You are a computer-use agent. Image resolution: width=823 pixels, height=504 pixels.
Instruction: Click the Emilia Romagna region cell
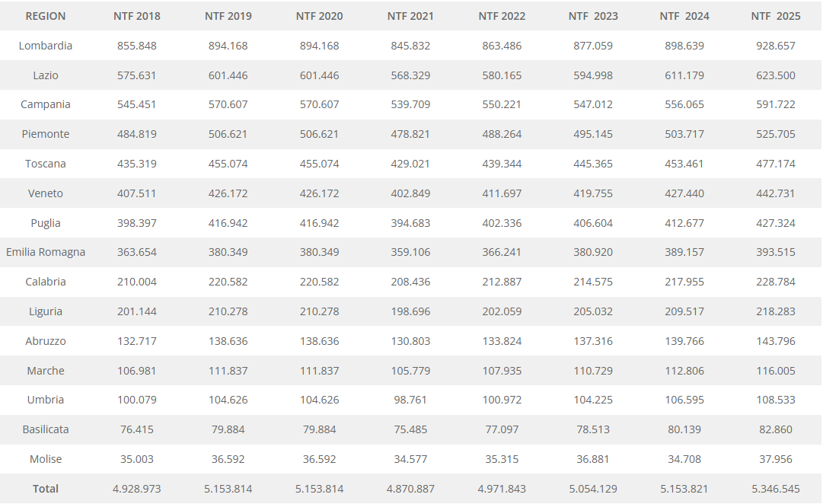click(x=46, y=252)
